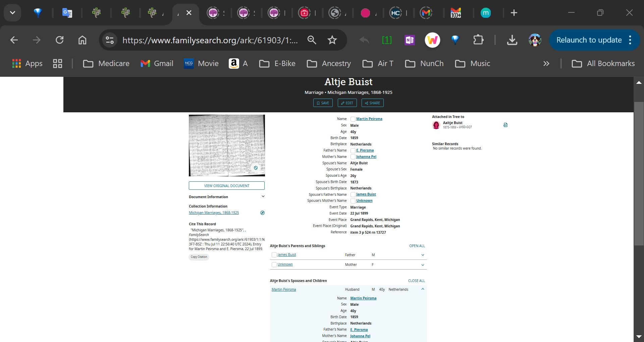Image resolution: width=644 pixels, height=342 pixels.
Task: Check the box next to Spouse's Father James Buist
Action: point(353,194)
